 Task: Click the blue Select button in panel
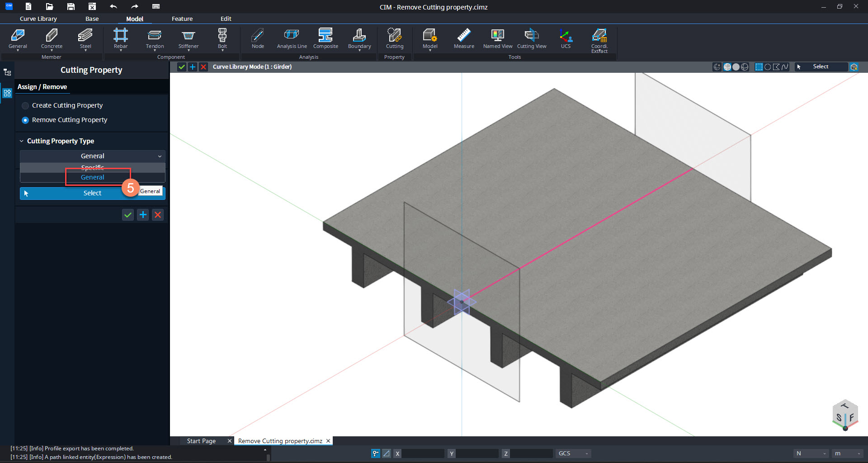coord(93,193)
